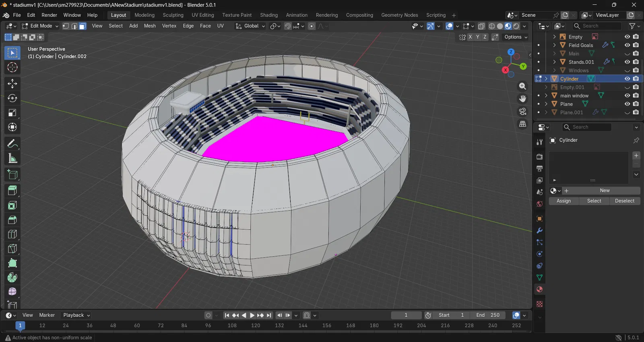Click the Assign material button
This screenshot has height=342, width=644.
[x=563, y=201]
